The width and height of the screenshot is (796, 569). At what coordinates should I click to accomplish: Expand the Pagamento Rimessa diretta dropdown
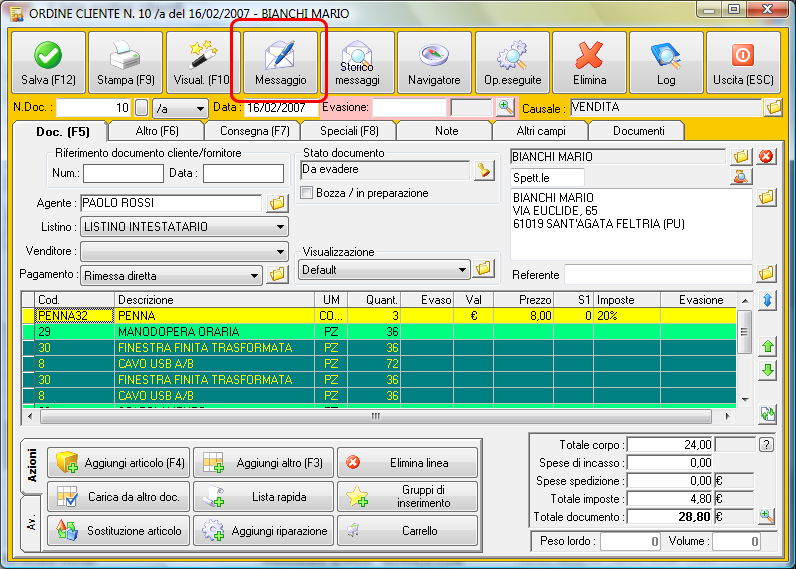coord(254,276)
